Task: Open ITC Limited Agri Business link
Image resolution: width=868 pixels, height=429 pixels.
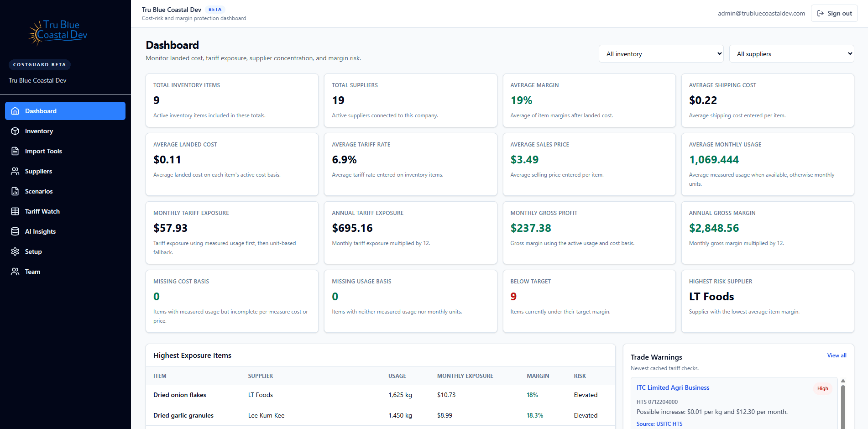Action: point(673,387)
